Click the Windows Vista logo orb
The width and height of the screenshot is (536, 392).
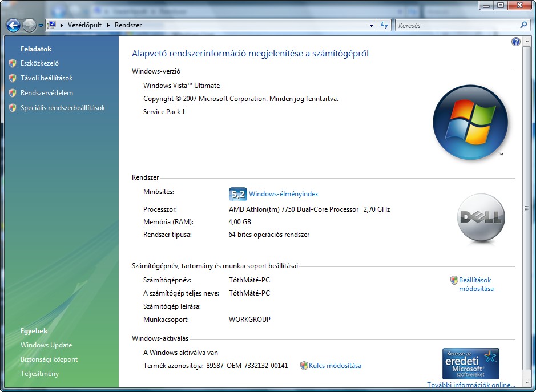pyautogui.click(x=470, y=122)
